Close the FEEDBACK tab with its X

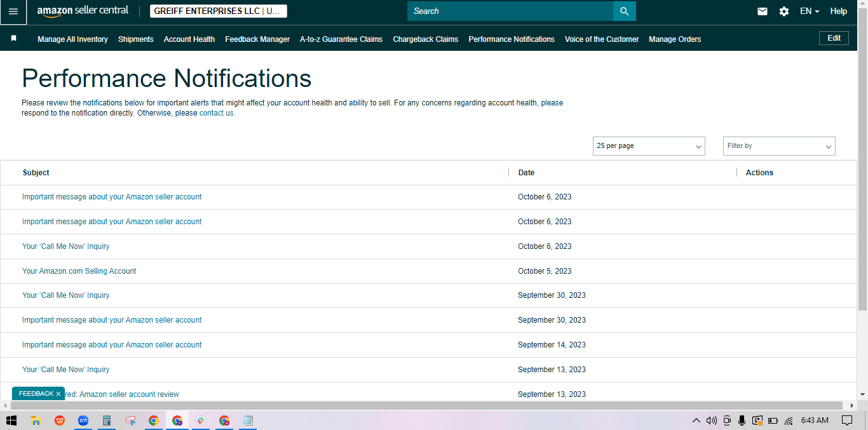tap(58, 394)
